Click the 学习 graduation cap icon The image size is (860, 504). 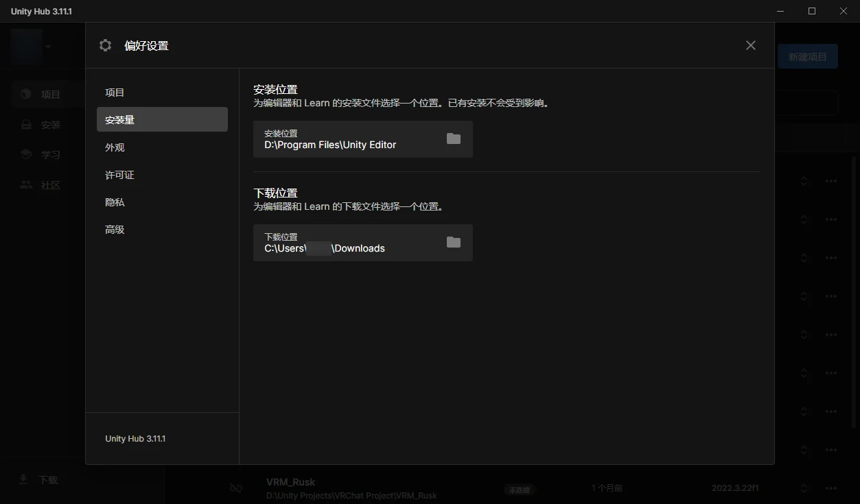pos(26,155)
